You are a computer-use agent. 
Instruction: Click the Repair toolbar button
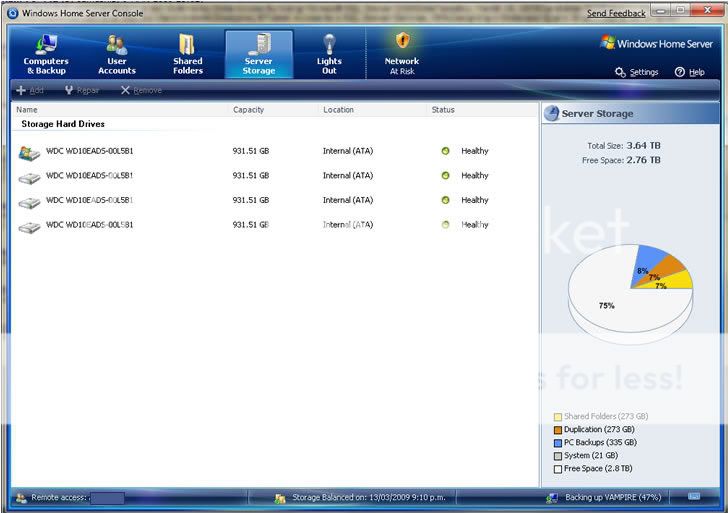[82, 90]
